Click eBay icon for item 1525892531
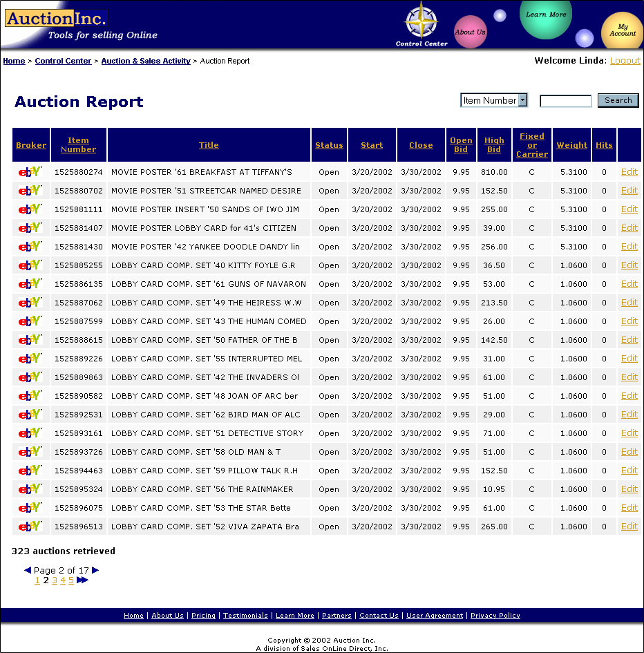This screenshot has height=653, width=644. point(30,415)
